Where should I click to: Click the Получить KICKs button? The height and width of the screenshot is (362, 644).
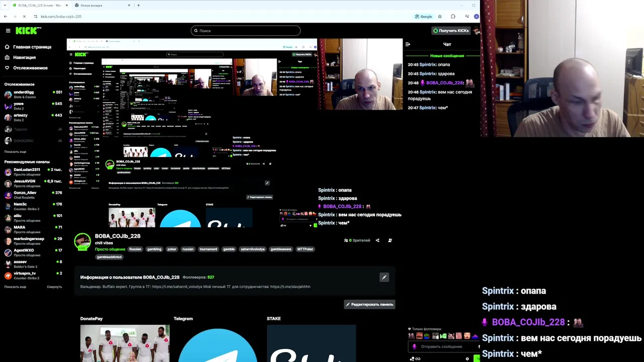click(x=451, y=31)
